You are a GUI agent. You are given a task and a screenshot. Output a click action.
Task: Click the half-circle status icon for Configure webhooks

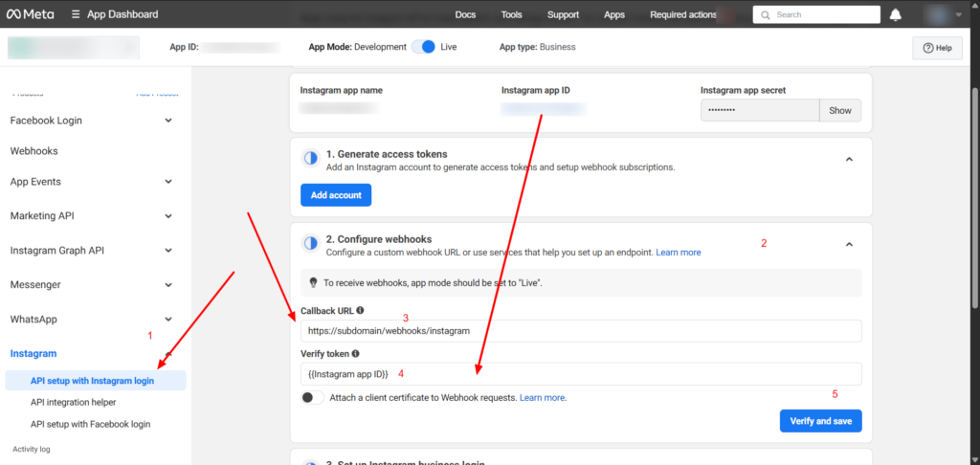pos(311,244)
